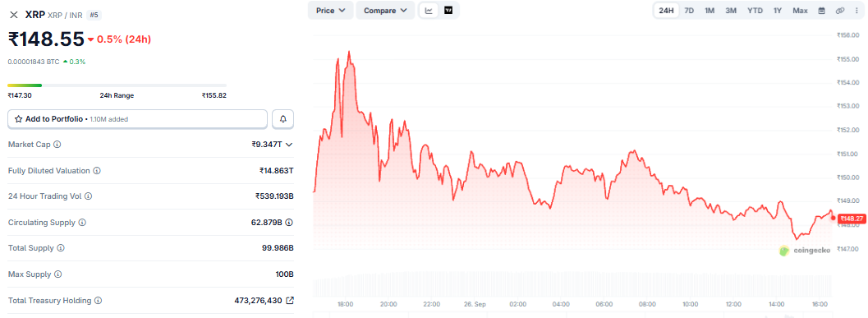This screenshot has height=318, width=868.
Task: Open external link icon beside 473,276,430
Action: pyautogui.click(x=290, y=300)
